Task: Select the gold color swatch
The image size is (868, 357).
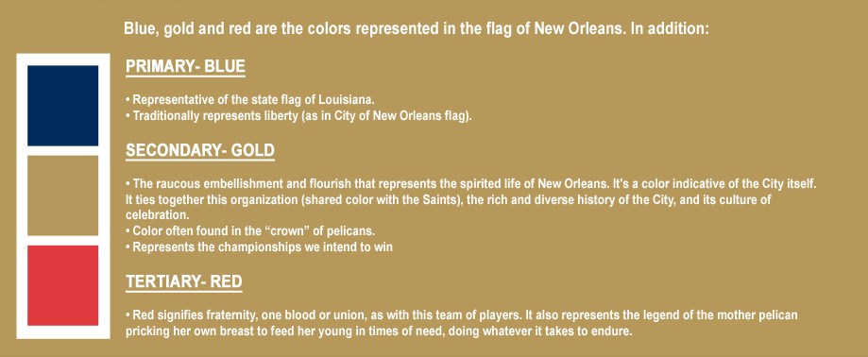Action: coord(62,195)
